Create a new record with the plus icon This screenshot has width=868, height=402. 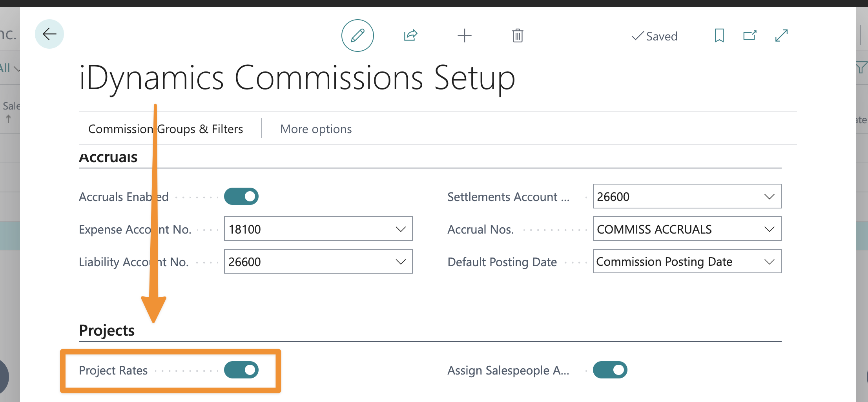465,36
